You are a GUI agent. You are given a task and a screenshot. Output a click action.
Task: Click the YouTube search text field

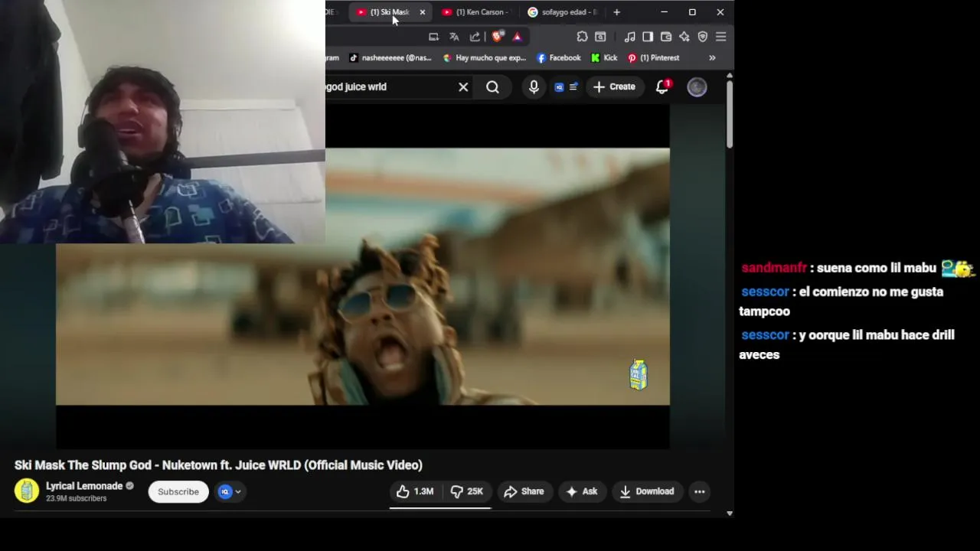tap(387, 87)
